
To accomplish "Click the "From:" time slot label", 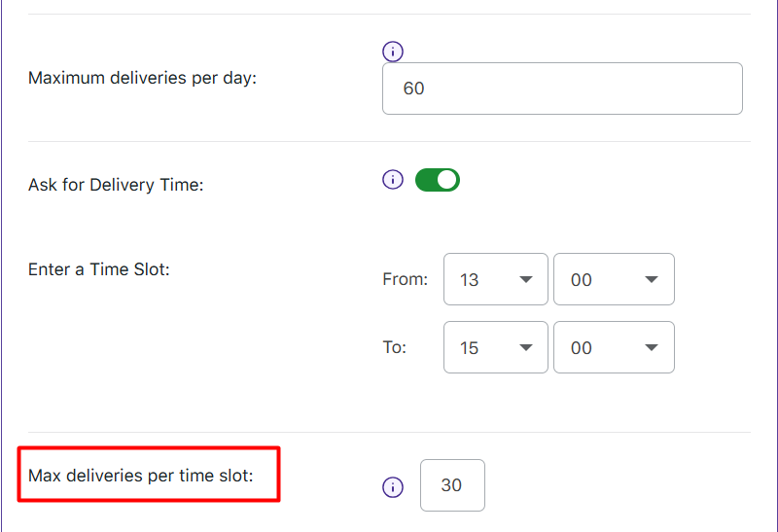I will tap(406, 280).
